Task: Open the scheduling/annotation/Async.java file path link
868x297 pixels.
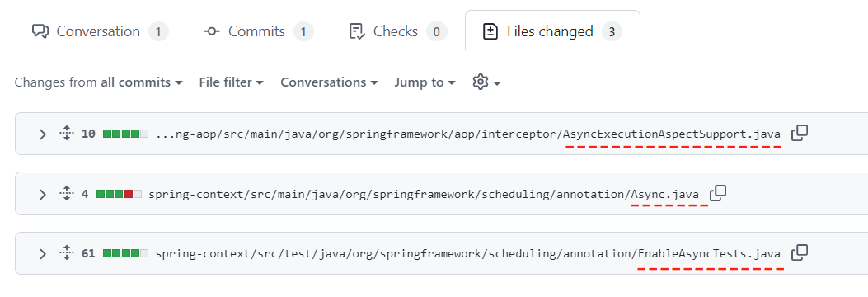Action: pos(424,194)
